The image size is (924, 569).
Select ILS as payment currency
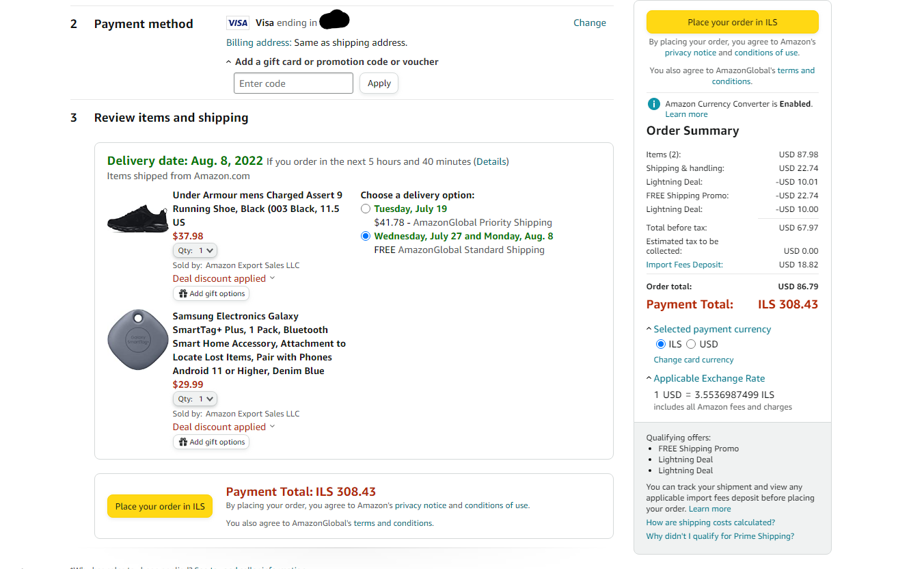click(660, 344)
